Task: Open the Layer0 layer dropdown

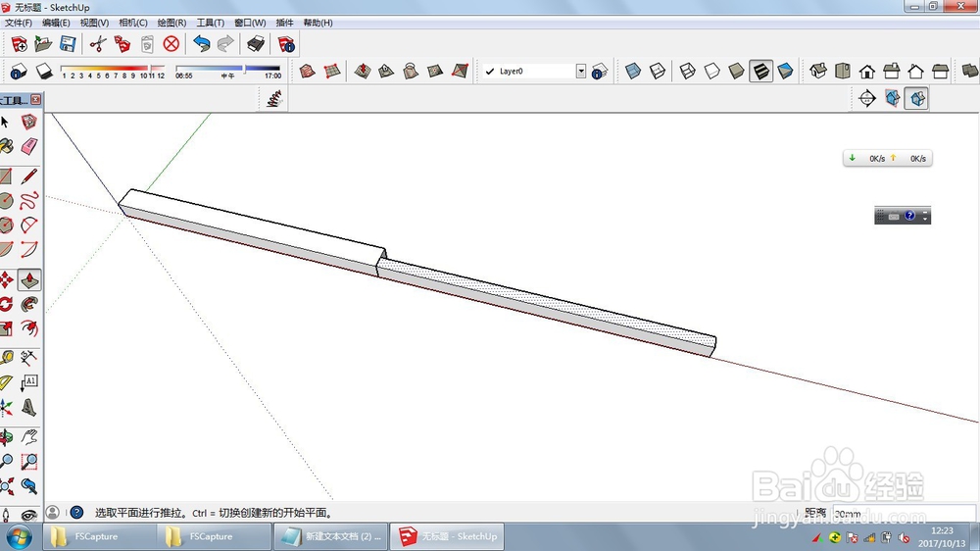Action: tap(580, 72)
